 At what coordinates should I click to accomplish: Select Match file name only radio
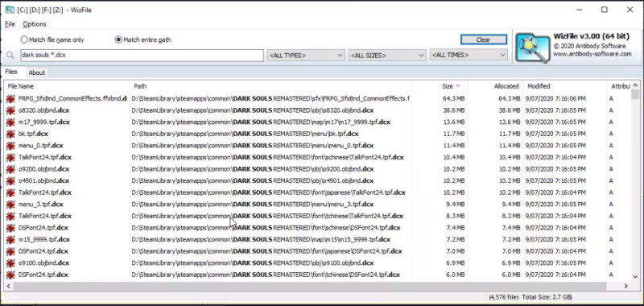[24, 39]
